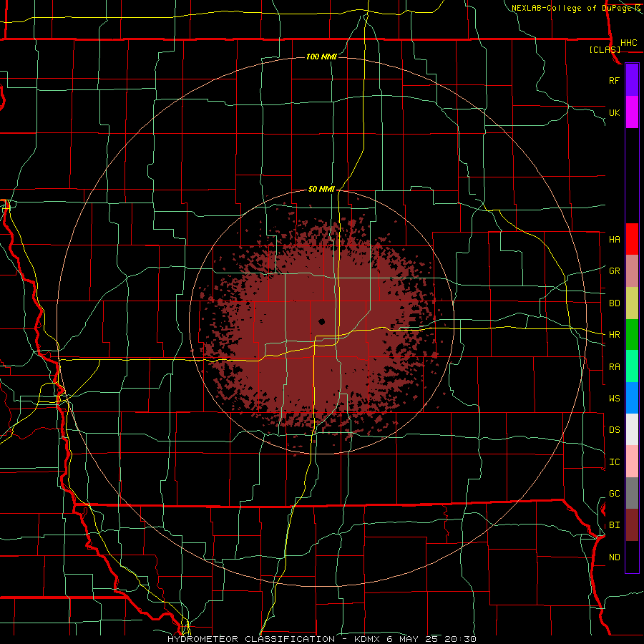Click the HA legend label
This screenshot has width=644, height=644.
coord(614,239)
